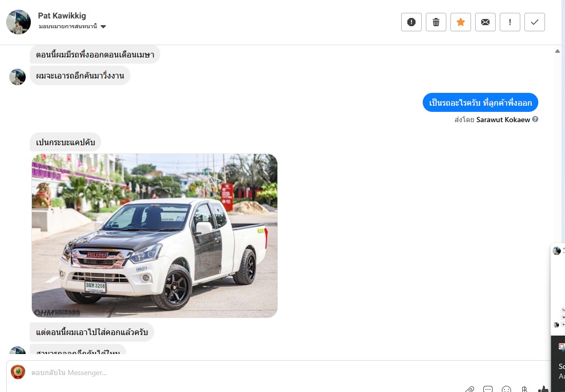The height and width of the screenshot is (392, 565).
Task: Click the Sarawut Kokaew sender name
Action: (x=503, y=120)
